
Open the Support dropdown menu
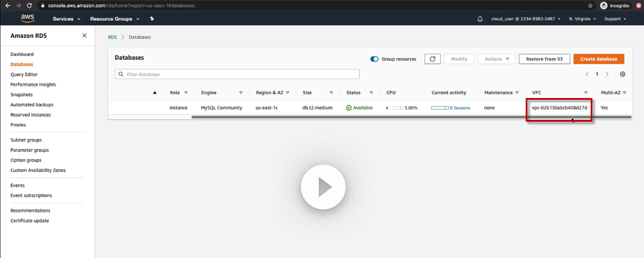pos(615,19)
